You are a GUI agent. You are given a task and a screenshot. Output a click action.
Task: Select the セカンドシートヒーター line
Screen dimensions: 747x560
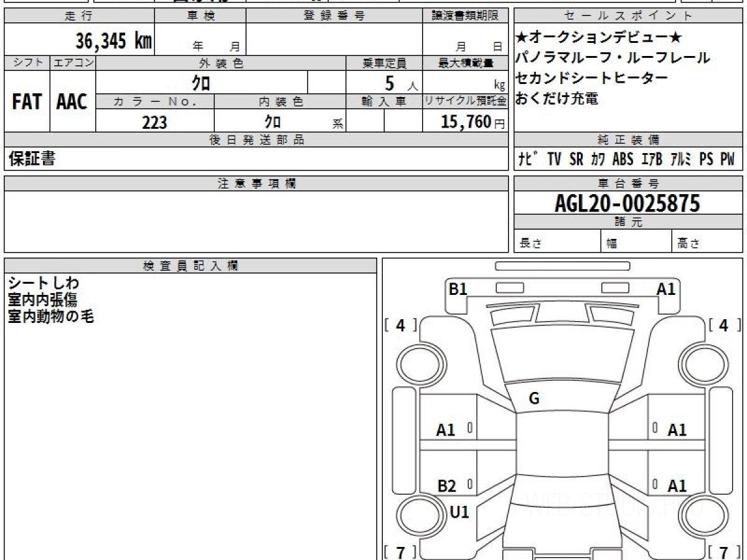(x=592, y=78)
